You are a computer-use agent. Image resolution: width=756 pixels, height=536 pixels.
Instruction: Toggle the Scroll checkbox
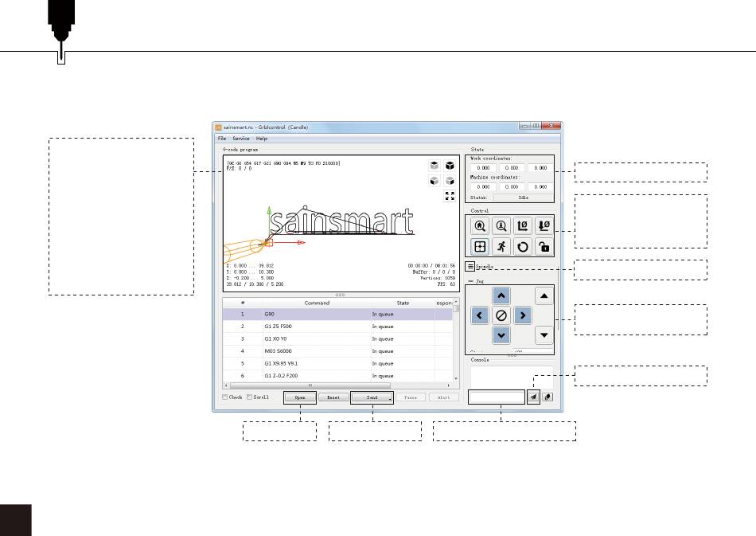[x=249, y=397]
